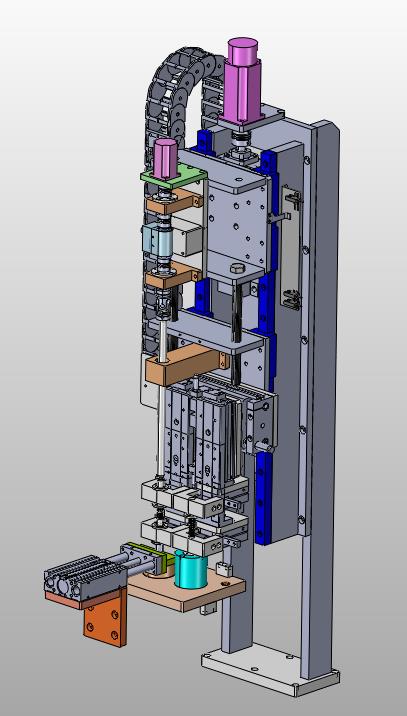Viewport: 407px width, 716px height.
Task: Click the green motor mounting plate
Action: (x=174, y=178)
